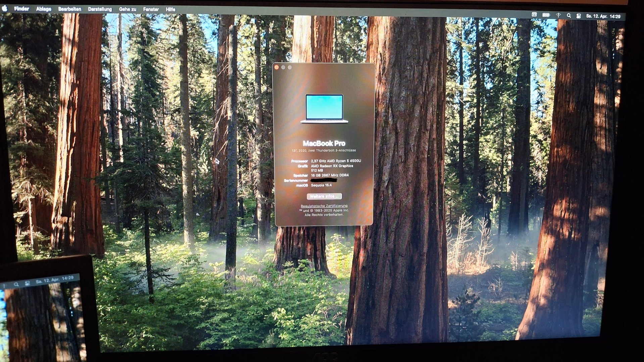Click the date and time in the top menu bar
This screenshot has height=362, width=644.
(x=603, y=16)
